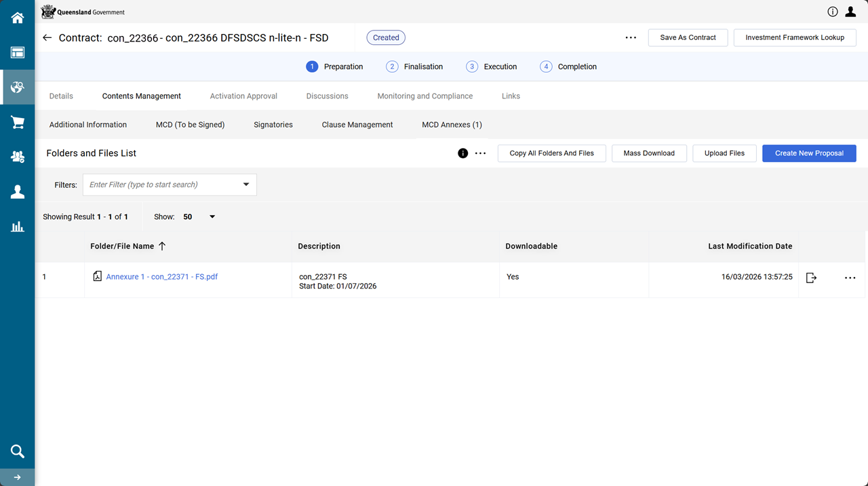This screenshot has width=868, height=486.
Task: Open the user profile icon top right
Action: [850, 12]
